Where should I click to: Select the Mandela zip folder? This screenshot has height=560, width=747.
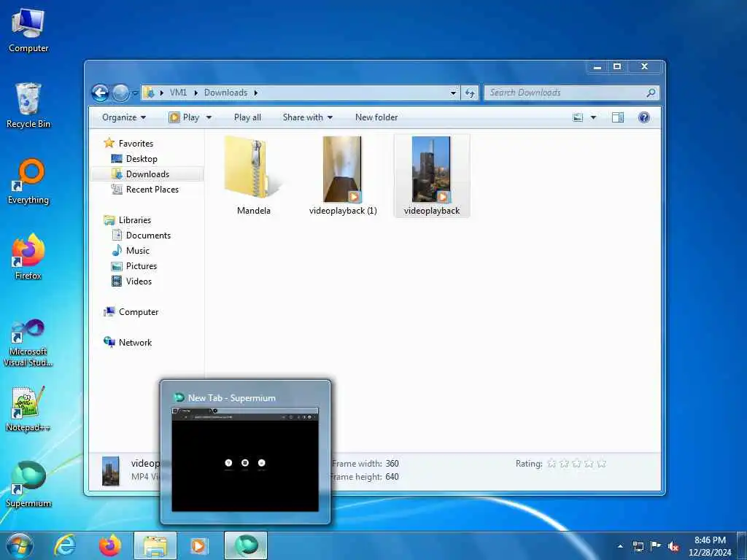pyautogui.click(x=253, y=175)
